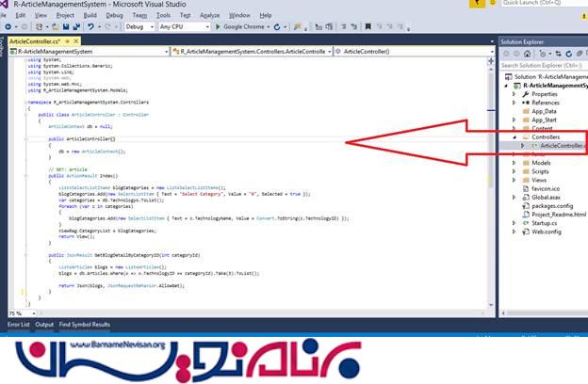Image resolution: width=588 pixels, height=384 pixels.
Task: Click the Sync with Active Document icon in Solution Explorer
Action: (x=559, y=54)
